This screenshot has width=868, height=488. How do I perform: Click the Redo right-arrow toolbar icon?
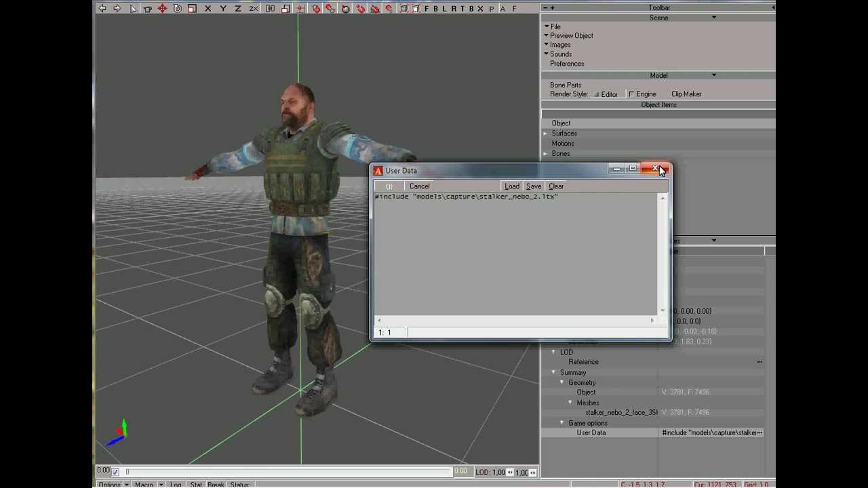click(117, 8)
